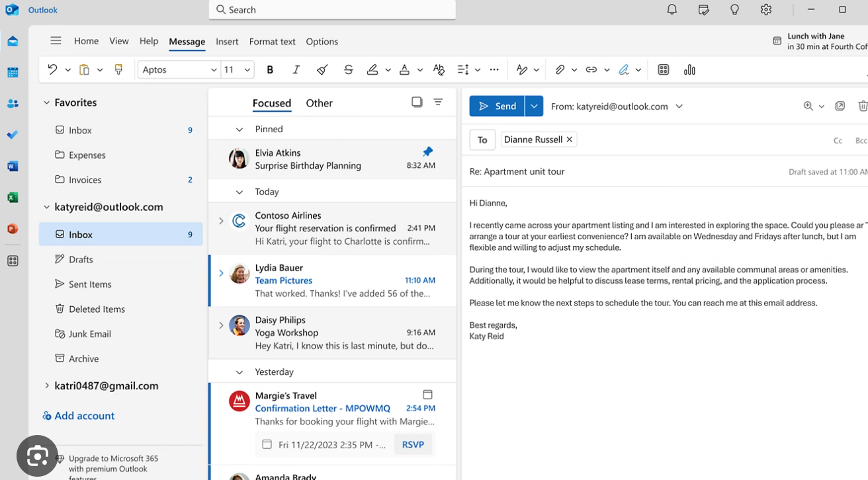Click the Send button
Image resolution: width=868 pixels, height=480 pixels.
pos(497,106)
